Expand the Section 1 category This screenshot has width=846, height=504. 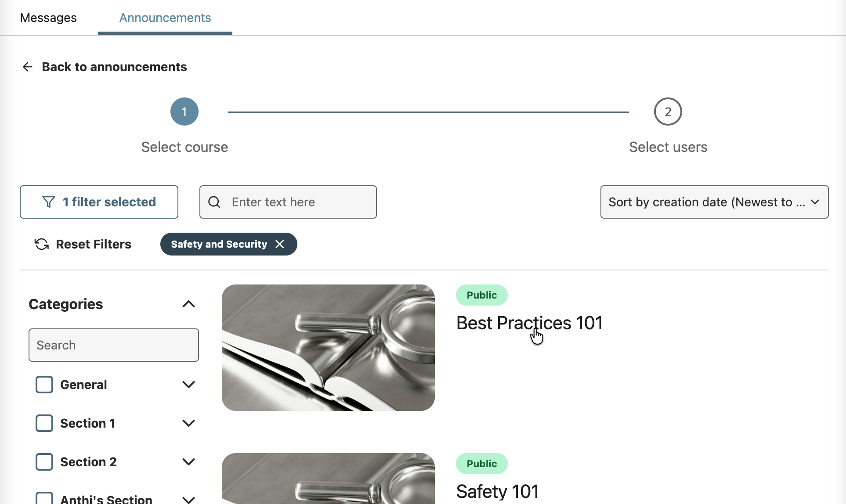[188, 423]
